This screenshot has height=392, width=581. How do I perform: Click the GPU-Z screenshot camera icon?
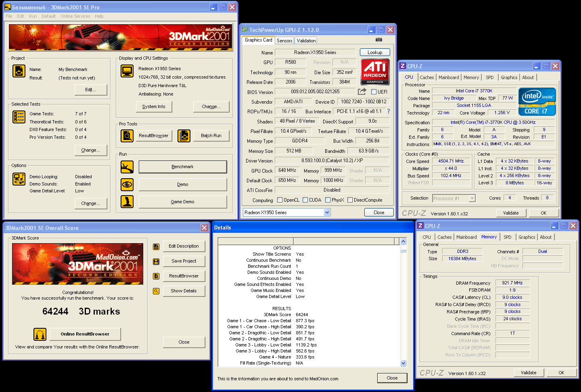tap(379, 40)
